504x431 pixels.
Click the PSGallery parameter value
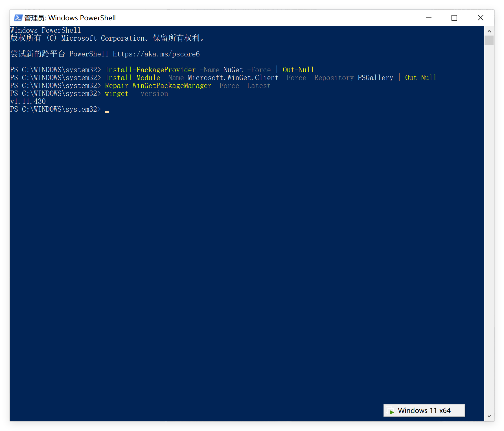[375, 78]
